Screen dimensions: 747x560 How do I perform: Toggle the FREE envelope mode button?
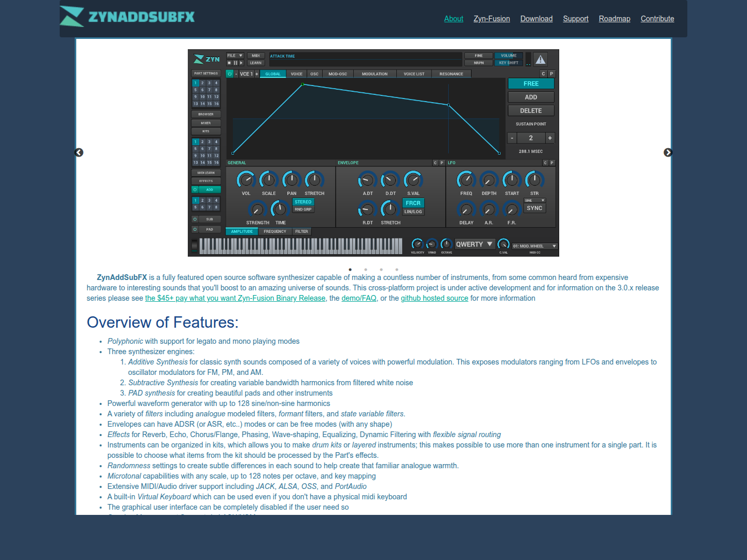pyautogui.click(x=531, y=83)
